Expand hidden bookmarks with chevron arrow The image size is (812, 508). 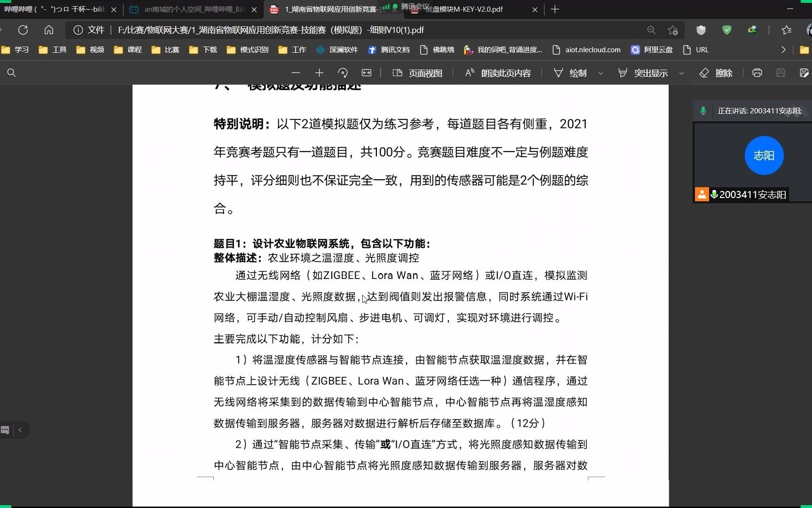point(783,50)
